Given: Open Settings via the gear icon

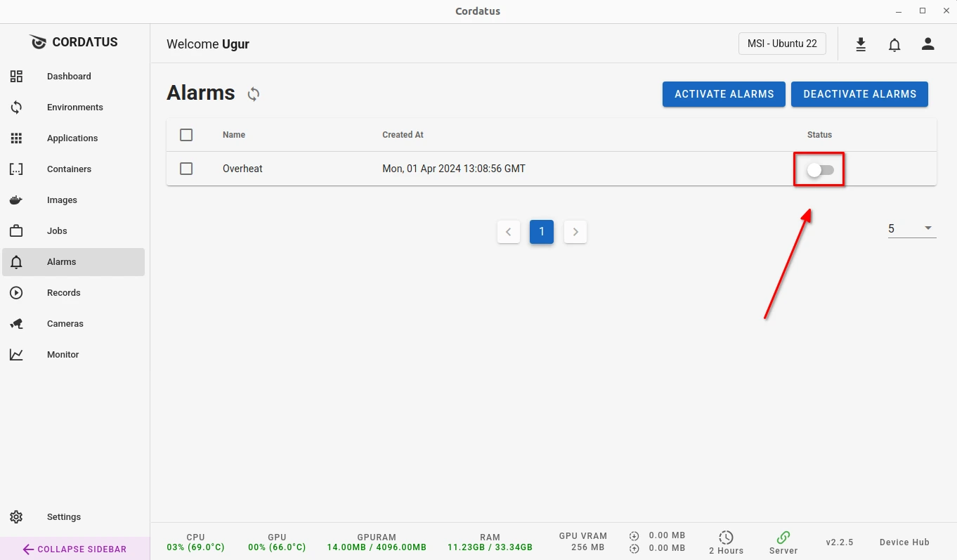Looking at the screenshot, I should 16,517.
